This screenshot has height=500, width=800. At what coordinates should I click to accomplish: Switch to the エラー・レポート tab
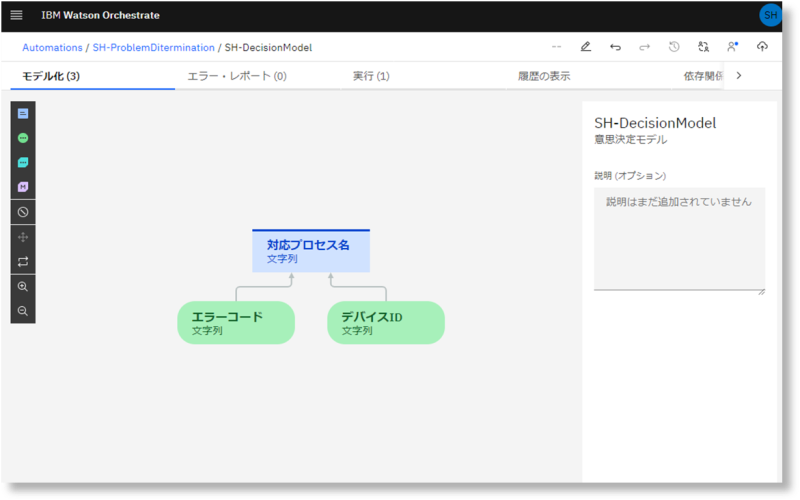[x=236, y=76]
